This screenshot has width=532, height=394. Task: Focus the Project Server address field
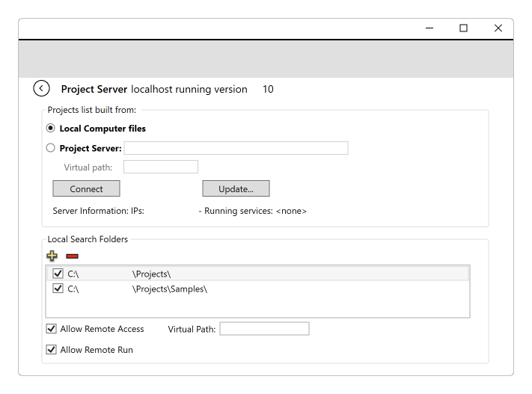(236, 148)
